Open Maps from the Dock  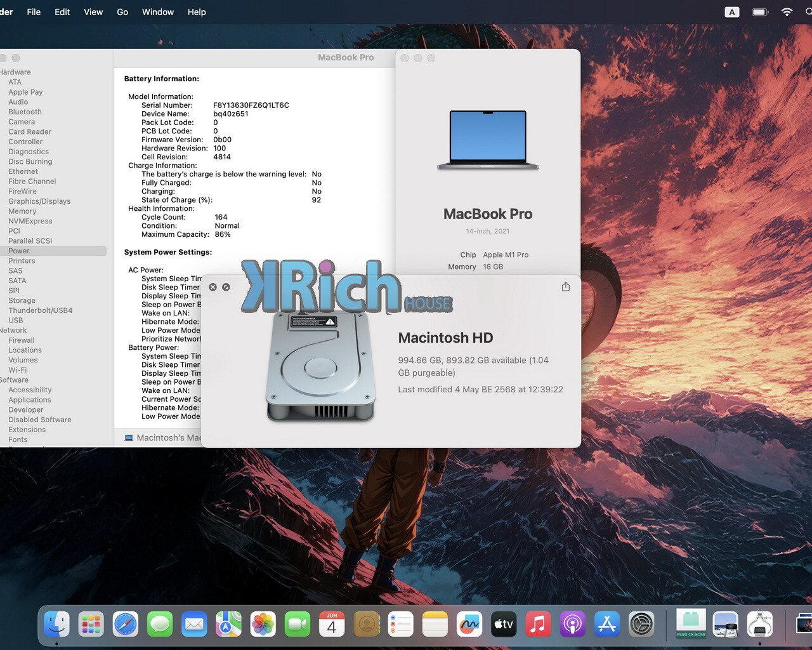point(228,625)
